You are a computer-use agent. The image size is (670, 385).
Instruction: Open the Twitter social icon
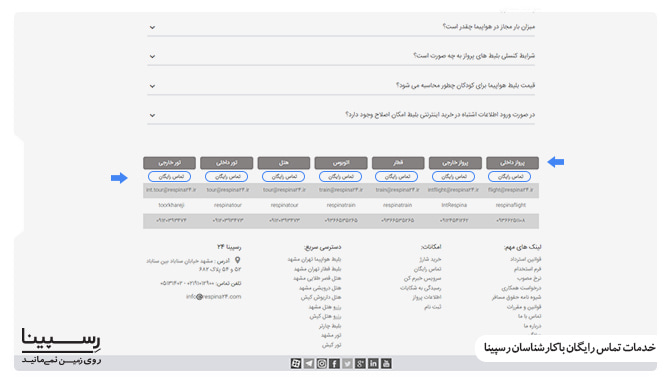point(347,364)
